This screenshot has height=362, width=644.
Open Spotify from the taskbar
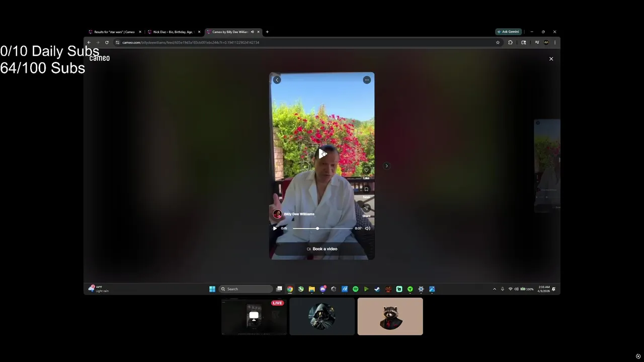(x=356, y=289)
